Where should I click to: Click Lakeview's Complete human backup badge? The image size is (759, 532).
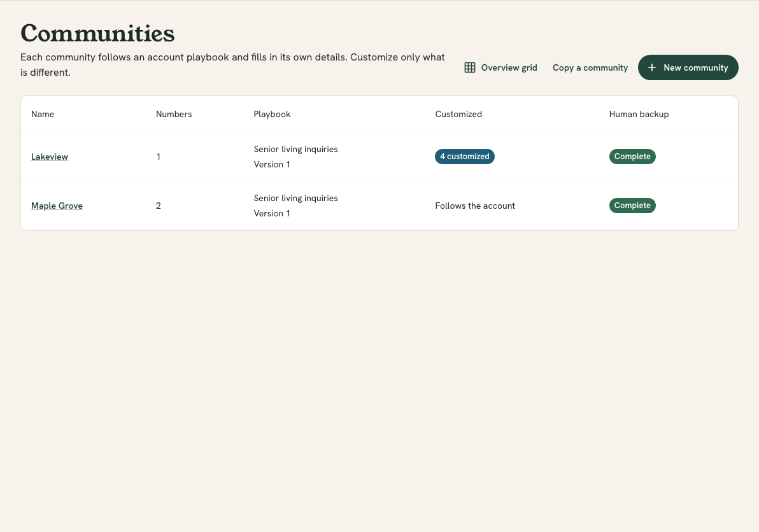pyautogui.click(x=632, y=157)
